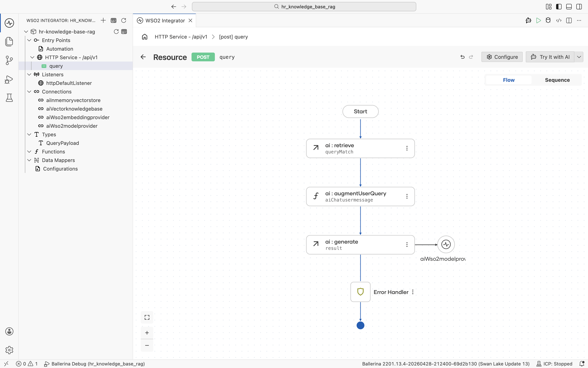
Task: Select the ai : generate node
Action: [x=360, y=245]
